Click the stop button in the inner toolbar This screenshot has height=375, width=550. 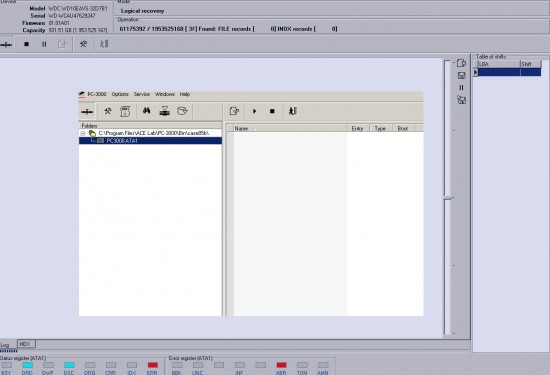(x=272, y=111)
